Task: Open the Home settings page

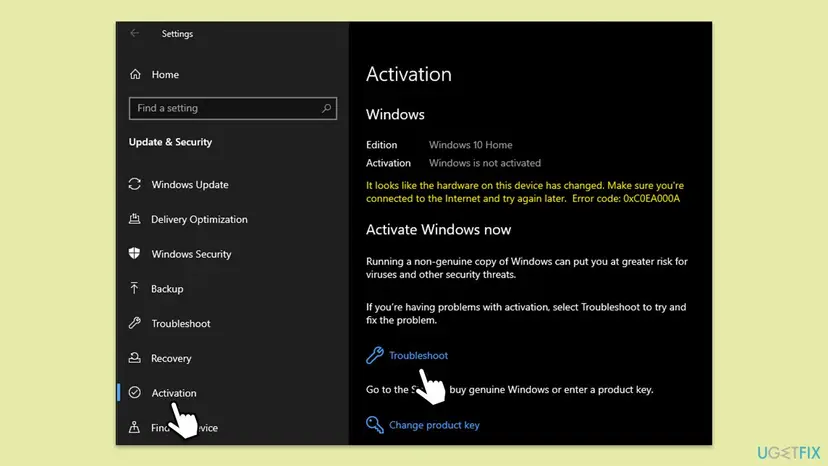Action: pyautogui.click(x=165, y=74)
